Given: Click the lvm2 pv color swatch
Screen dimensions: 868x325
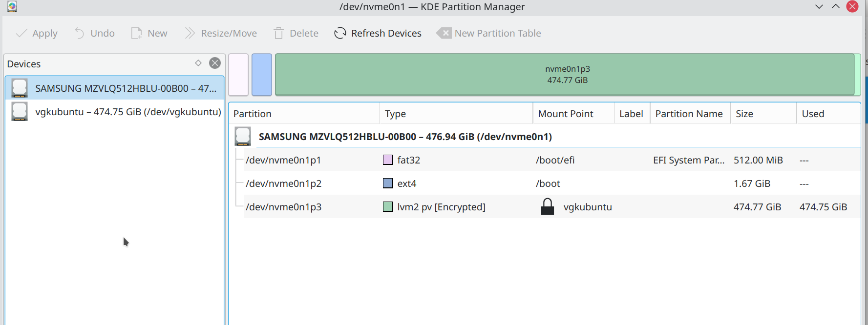Looking at the screenshot, I should pyautogui.click(x=388, y=206).
